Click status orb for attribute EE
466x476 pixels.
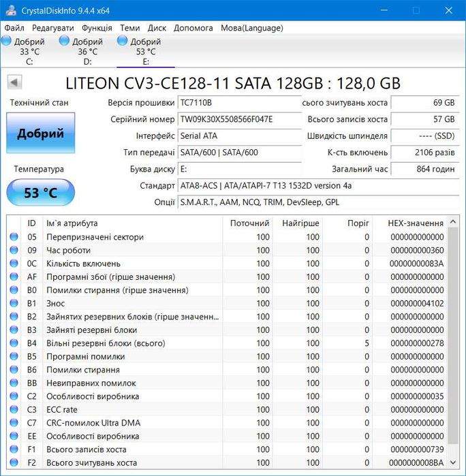pos(14,436)
